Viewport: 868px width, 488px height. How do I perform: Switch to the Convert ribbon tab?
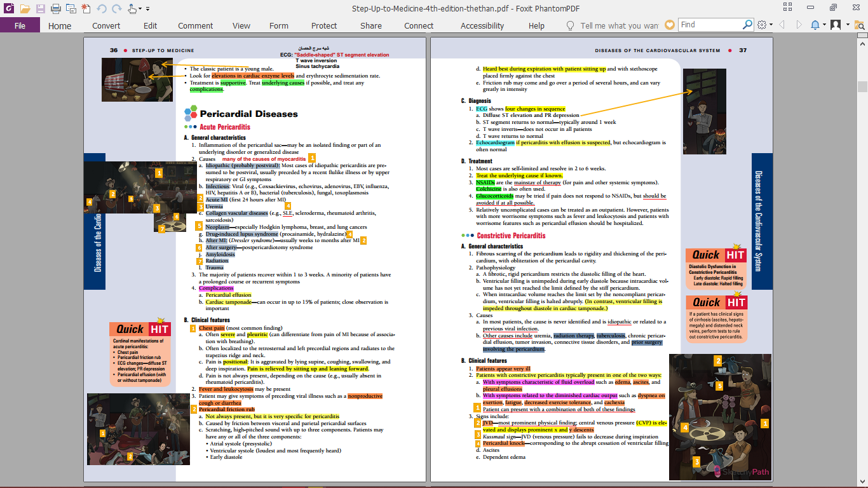point(106,25)
